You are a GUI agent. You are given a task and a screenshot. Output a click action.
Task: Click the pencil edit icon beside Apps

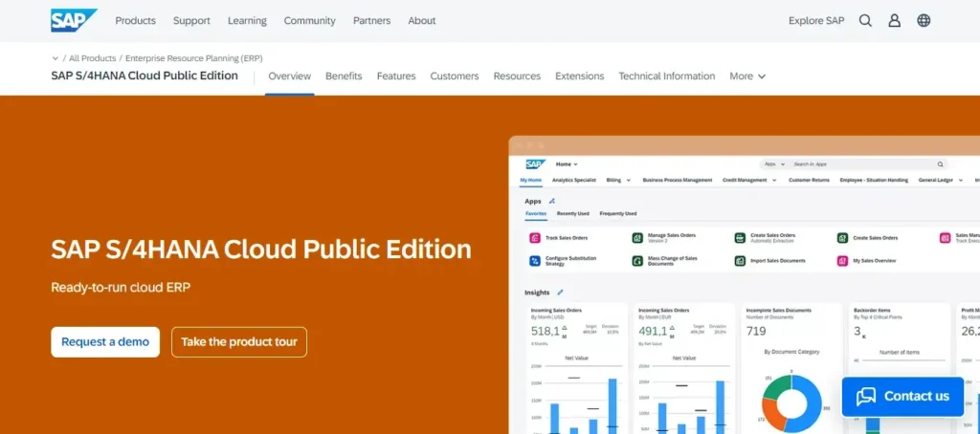coord(552,201)
